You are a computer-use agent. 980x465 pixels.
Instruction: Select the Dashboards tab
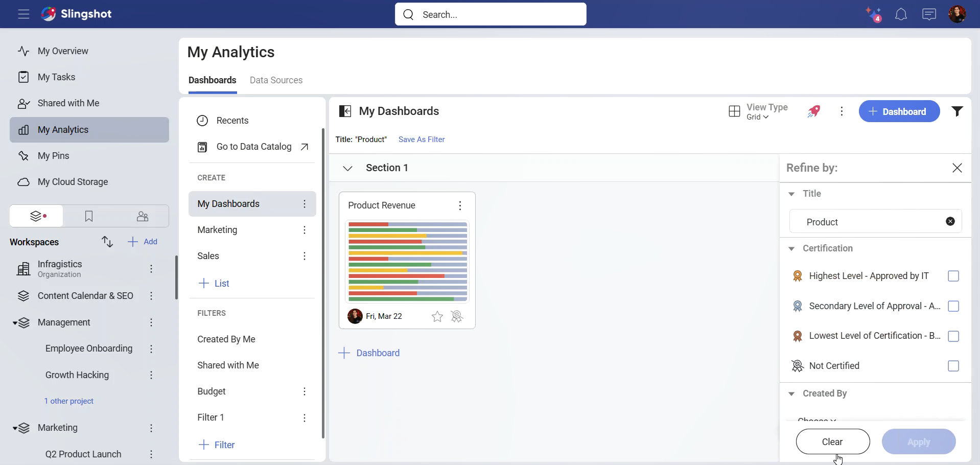click(x=212, y=80)
